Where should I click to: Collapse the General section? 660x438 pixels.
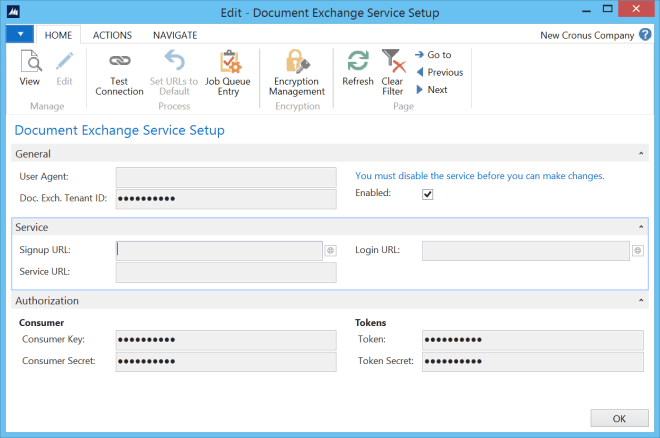[641, 154]
